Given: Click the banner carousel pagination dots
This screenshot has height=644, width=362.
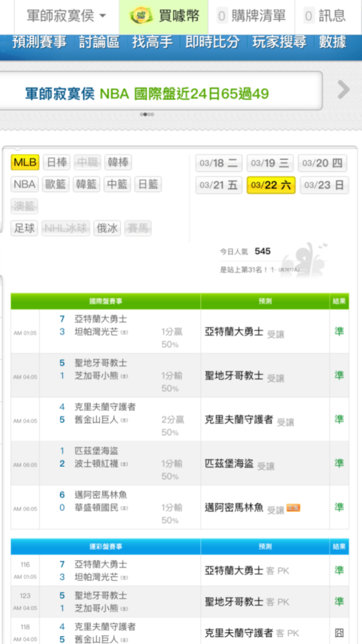Looking at the screenshot, I should [x=147, y=114].
